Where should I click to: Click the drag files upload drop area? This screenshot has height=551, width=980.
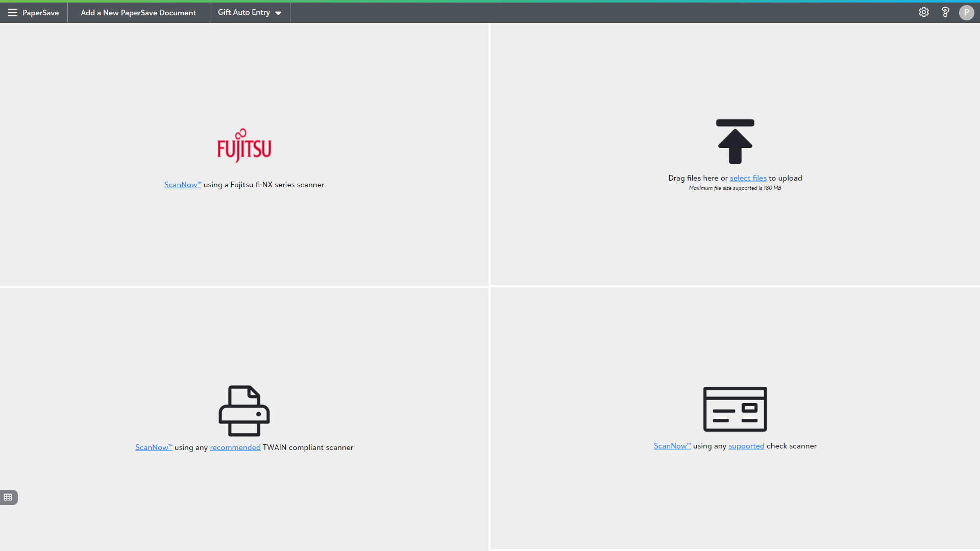tap(735, 235)
